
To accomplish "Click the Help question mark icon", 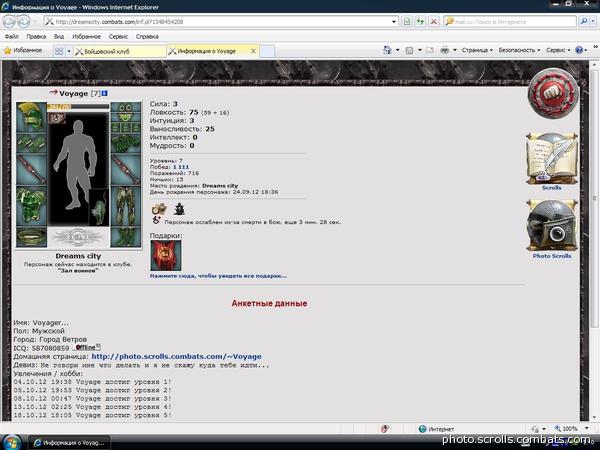I will (x=579, y=50).
